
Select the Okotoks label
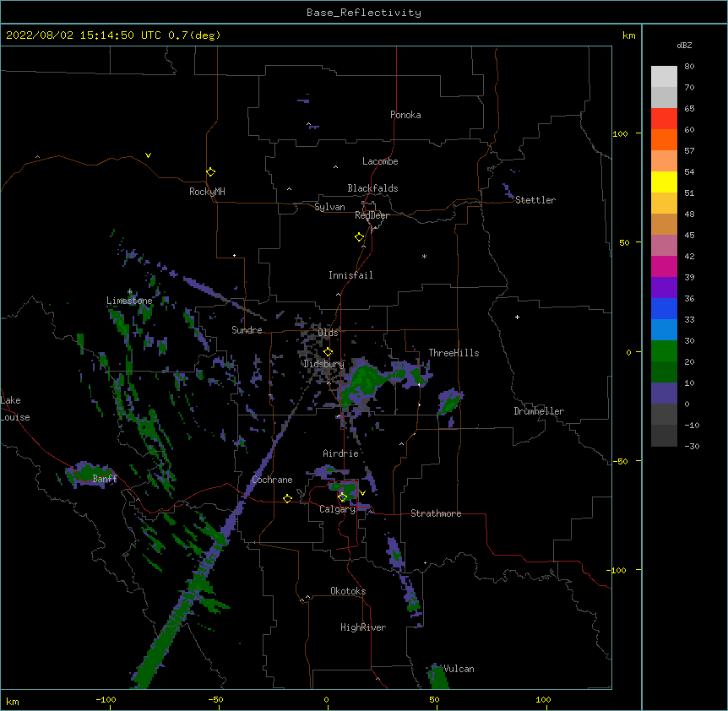[348, 591]
